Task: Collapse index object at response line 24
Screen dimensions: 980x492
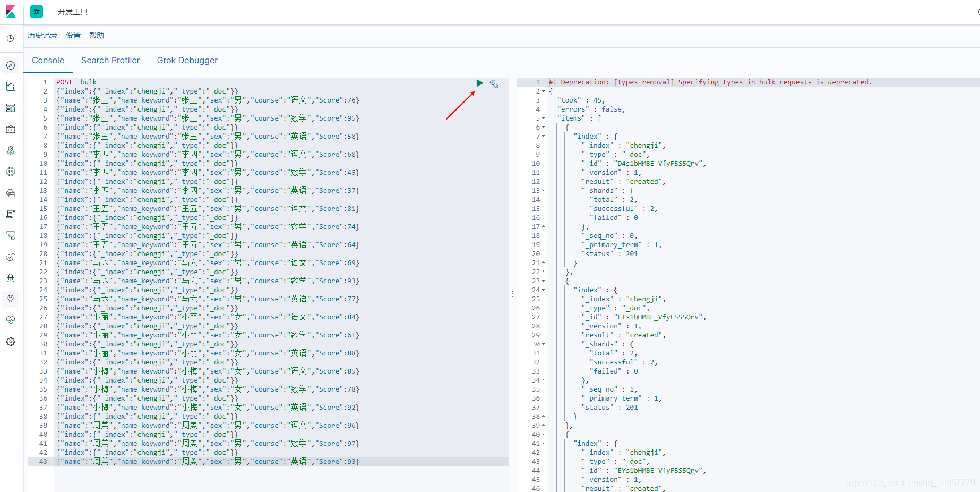Action: pyautogui.click(x=544, y=290)
